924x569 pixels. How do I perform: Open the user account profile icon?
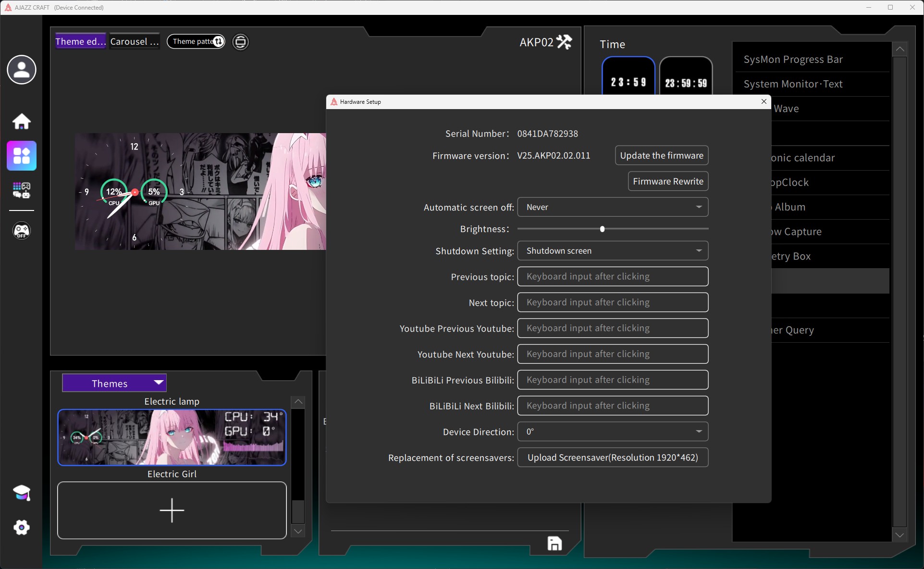click(22, 70)
